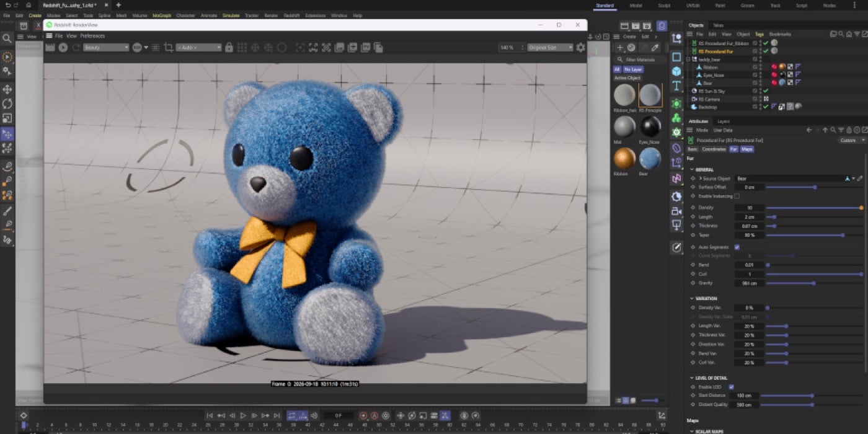The height and width of the screenshot is (434, 868).
Task: Collapse the teddy_bear hierarchy
Action: pos(688,60)
